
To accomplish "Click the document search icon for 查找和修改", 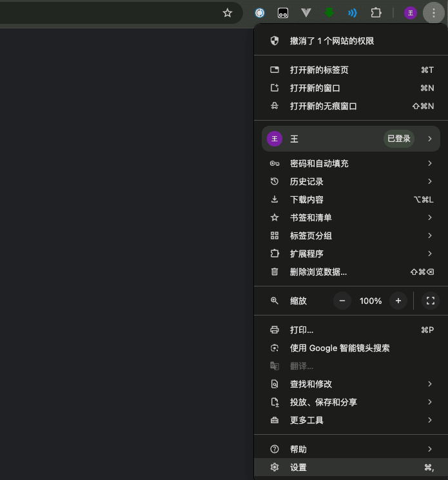I will (275, 384).
